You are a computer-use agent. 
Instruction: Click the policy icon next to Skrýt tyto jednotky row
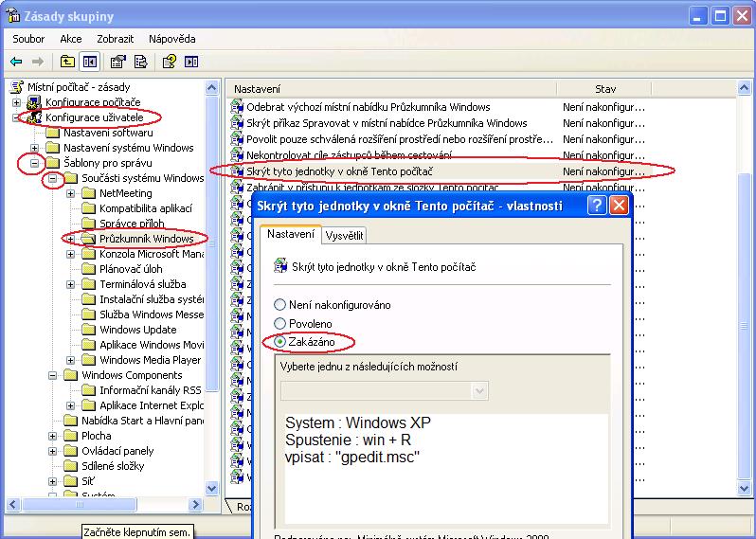click(x=237, y=171)
